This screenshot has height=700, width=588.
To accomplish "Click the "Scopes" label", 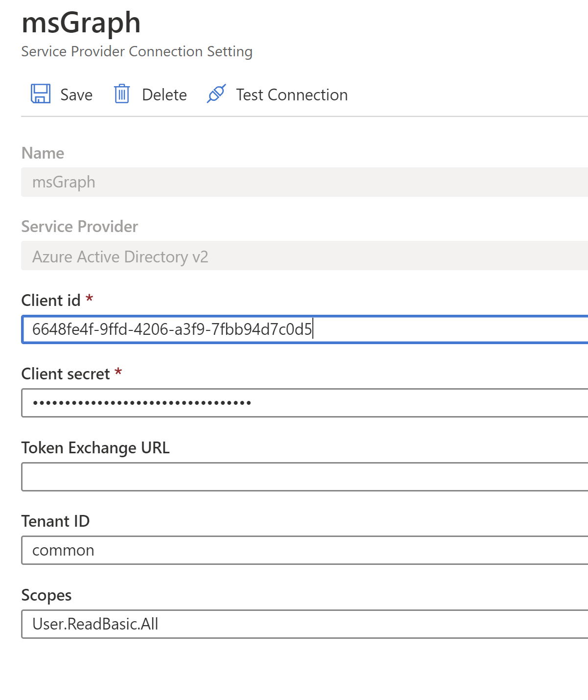I will coord(46,595).
